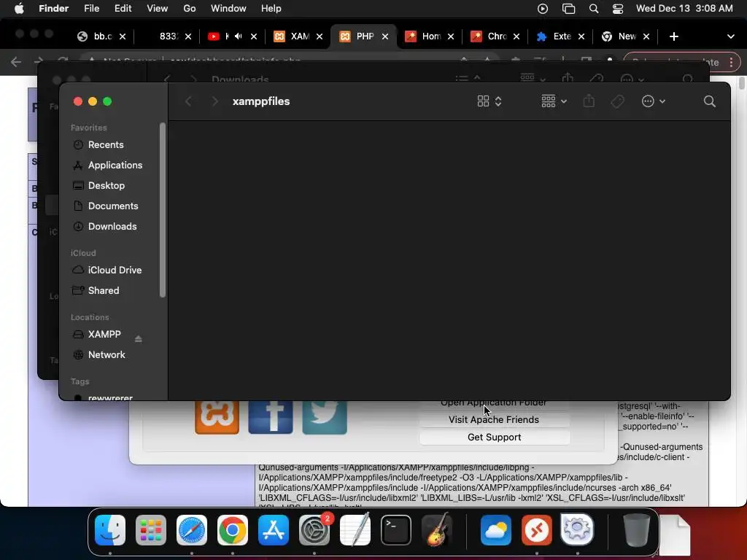Open Downloads in Finder sidebar
747x560 pixels.
tap(112, 227)
